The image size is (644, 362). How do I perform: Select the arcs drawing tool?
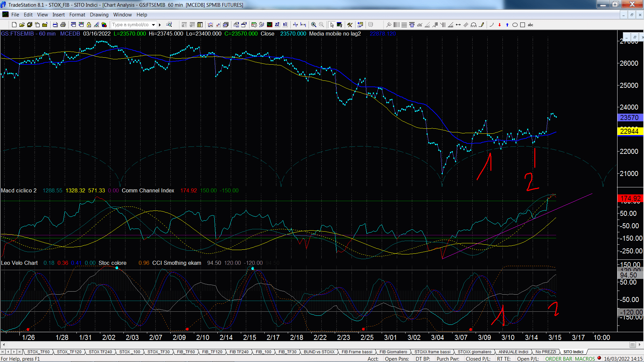(474, 25)
